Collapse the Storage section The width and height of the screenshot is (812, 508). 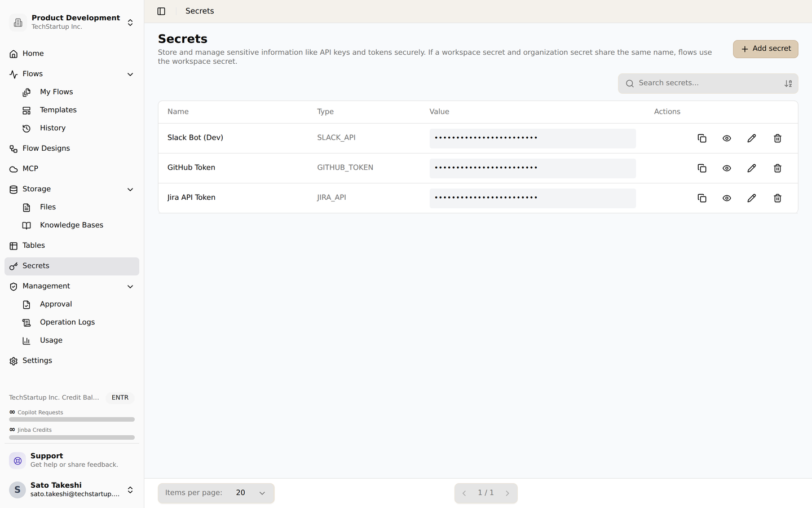click(130, 190)
